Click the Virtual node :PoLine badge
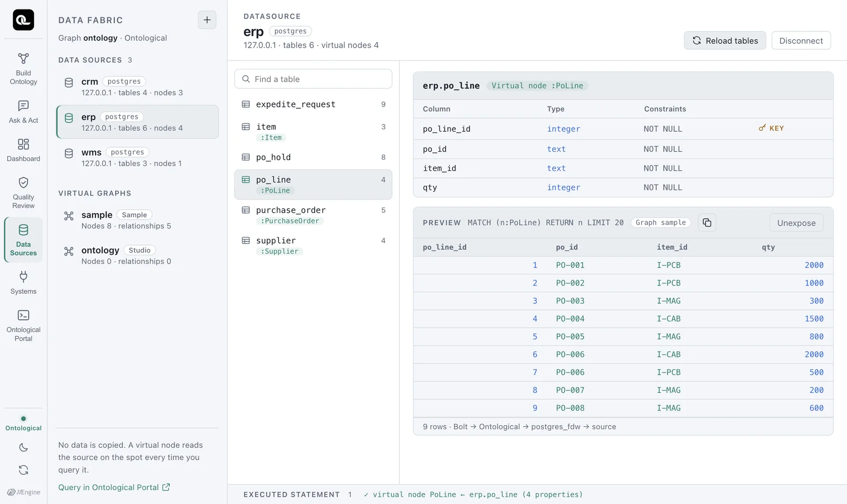Image resolution: width=847 pixels, height=504 pixels. pyautogui.click(x=537, y=86)
